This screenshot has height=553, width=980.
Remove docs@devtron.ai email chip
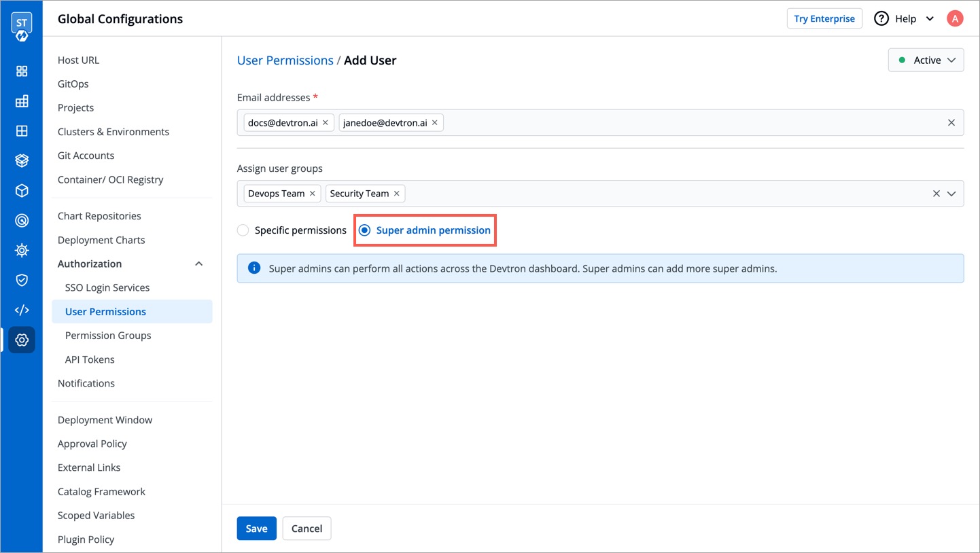[x=326, y=123]
